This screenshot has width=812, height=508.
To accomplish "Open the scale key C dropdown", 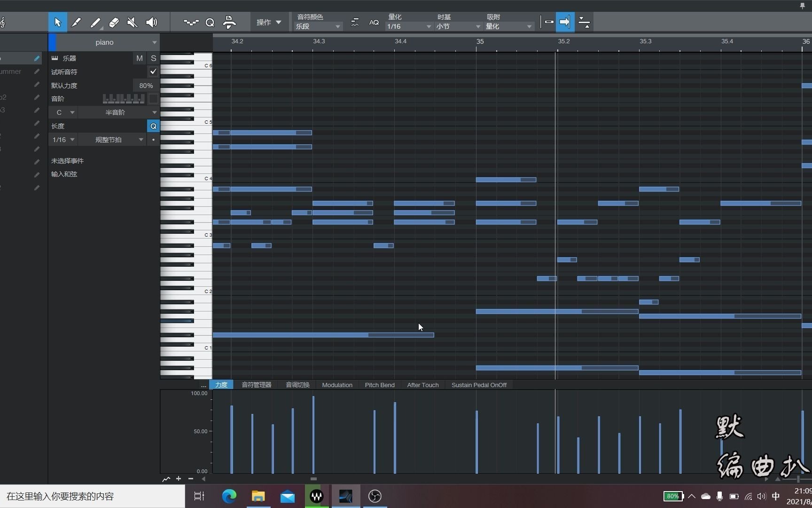I will pyautogui.click(x=63, y=112).
